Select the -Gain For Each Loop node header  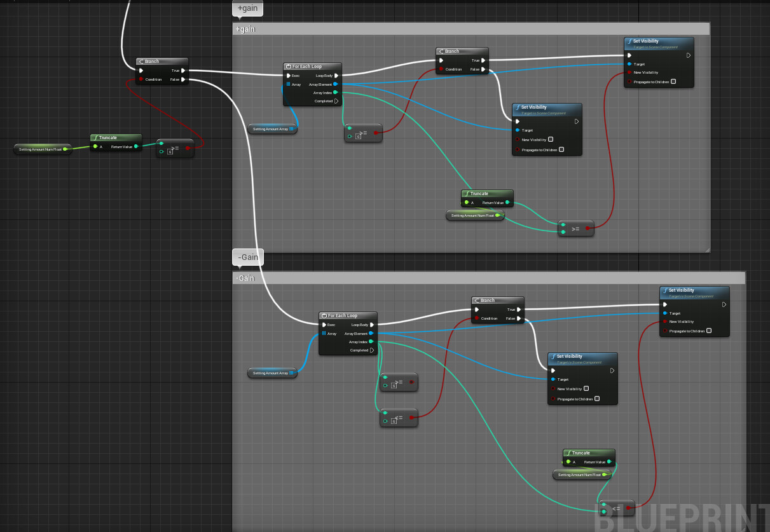click(x=348, y=316)
